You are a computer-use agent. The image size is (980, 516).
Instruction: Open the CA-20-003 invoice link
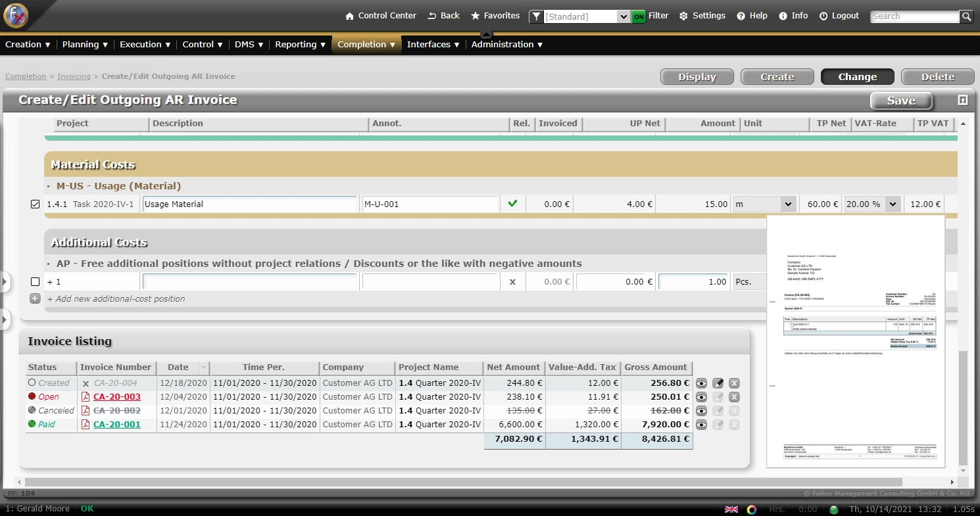tap(117, 397)
